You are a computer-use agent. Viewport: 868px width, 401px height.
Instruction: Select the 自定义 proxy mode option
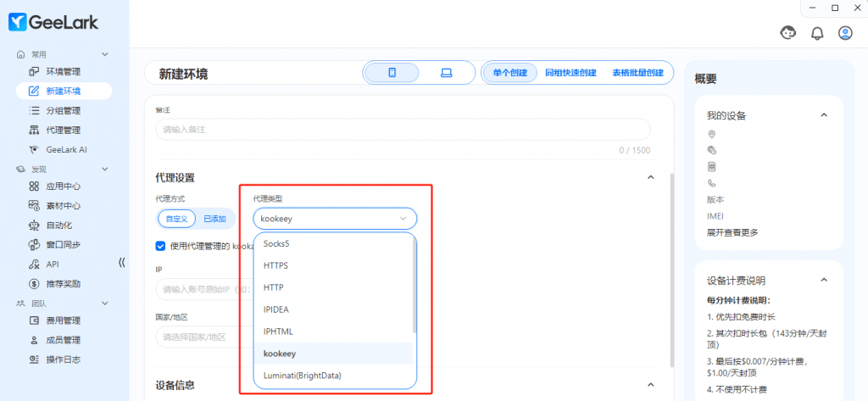click(x=176, y=219)
